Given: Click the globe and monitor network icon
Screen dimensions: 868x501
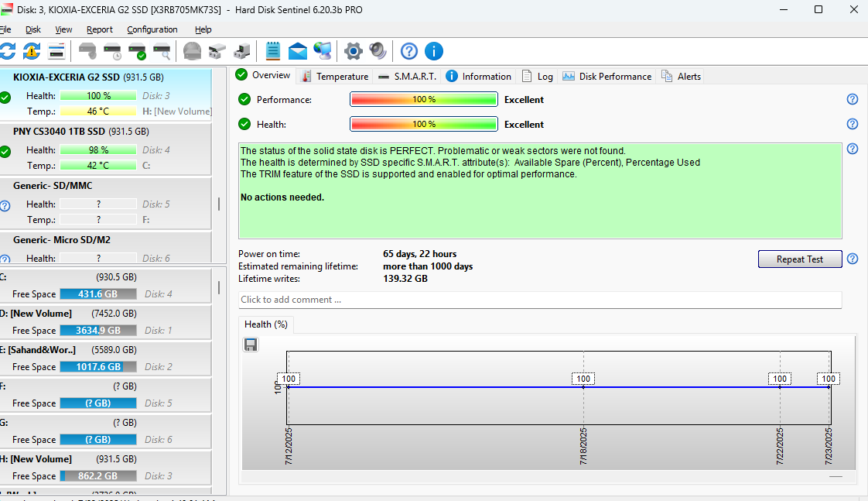Looking at the screenshot, I should click(x=323, y=52).
